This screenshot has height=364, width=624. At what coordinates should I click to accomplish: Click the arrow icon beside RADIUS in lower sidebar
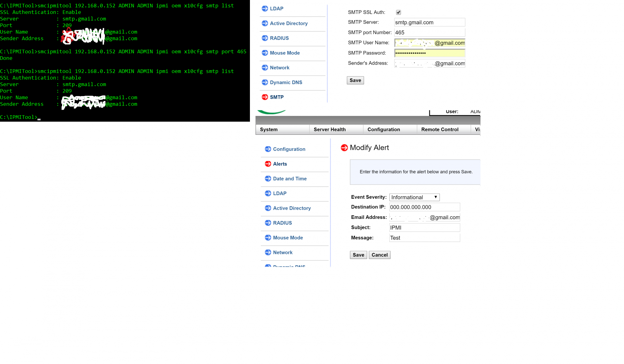tap(268, 223)
